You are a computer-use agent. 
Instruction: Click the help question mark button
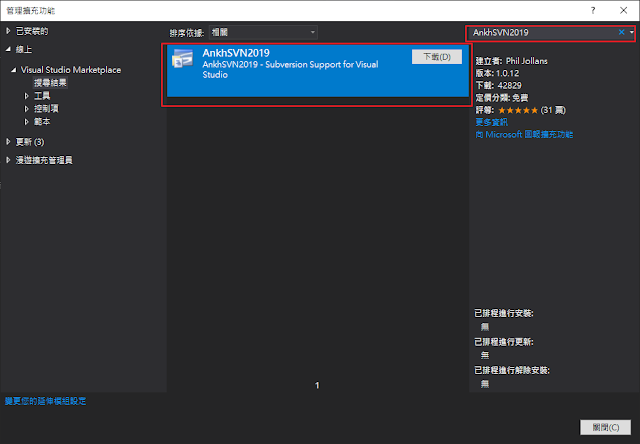pyautogui.click(x=593, y=11)
